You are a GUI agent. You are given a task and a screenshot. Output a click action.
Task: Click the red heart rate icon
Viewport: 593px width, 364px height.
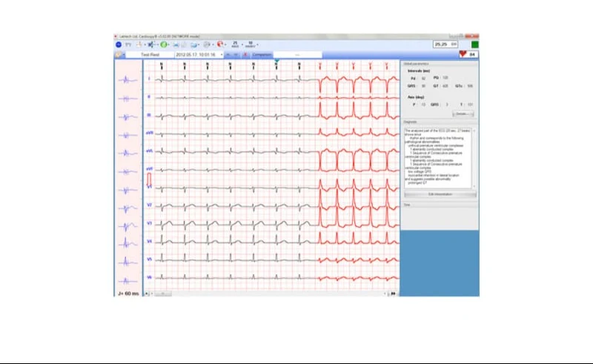click(x=463, y=54)
